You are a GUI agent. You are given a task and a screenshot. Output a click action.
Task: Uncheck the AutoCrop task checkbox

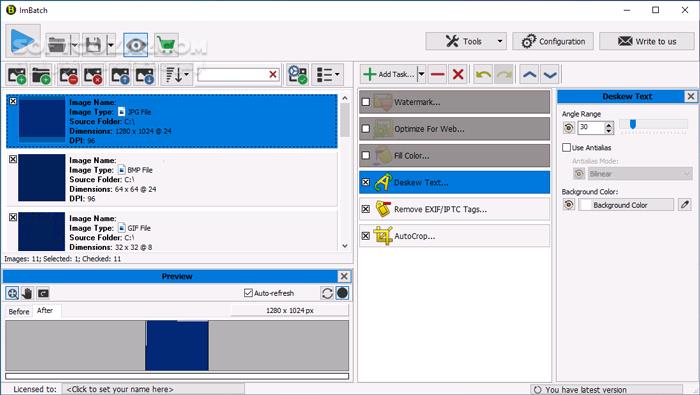click(366, 236)
